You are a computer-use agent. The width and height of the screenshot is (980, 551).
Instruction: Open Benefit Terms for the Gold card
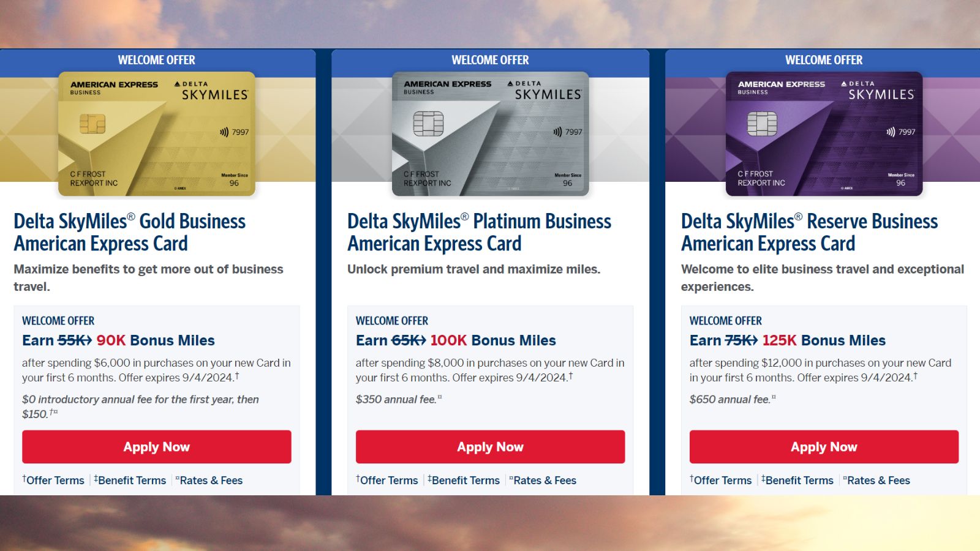[x=130, y=480]
